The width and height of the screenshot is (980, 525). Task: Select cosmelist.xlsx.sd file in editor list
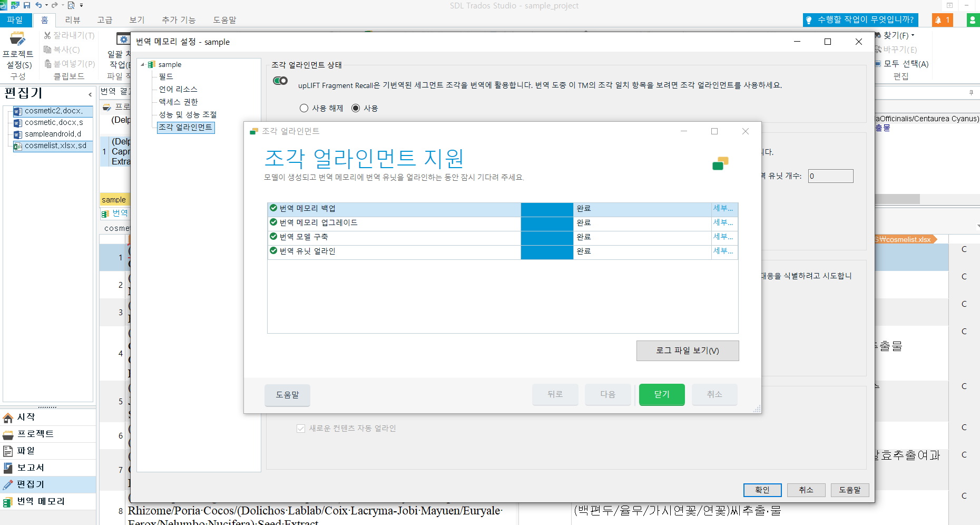(53, 145)
